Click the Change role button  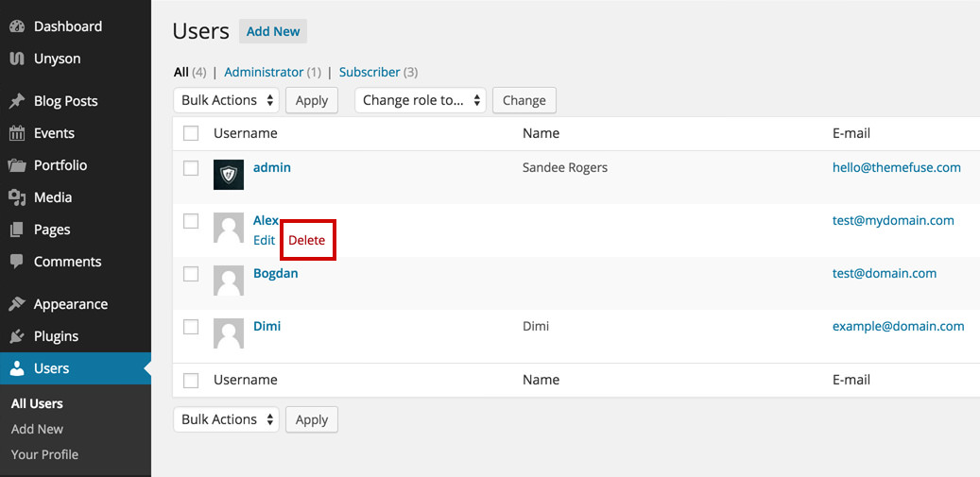click(524, 100)
